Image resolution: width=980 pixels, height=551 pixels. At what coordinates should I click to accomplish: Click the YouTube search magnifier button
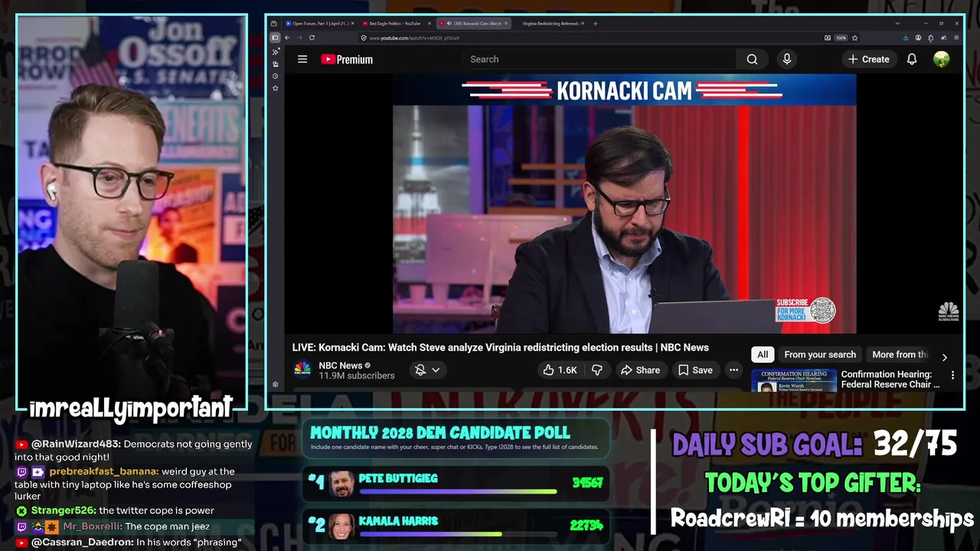point(752,59)
